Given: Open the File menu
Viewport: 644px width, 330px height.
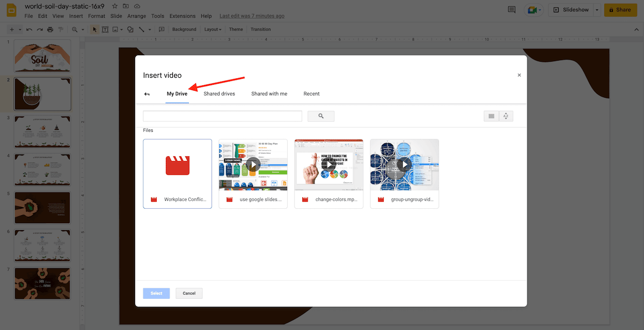Looking at the screenshot, I should [x=29, y=16].
